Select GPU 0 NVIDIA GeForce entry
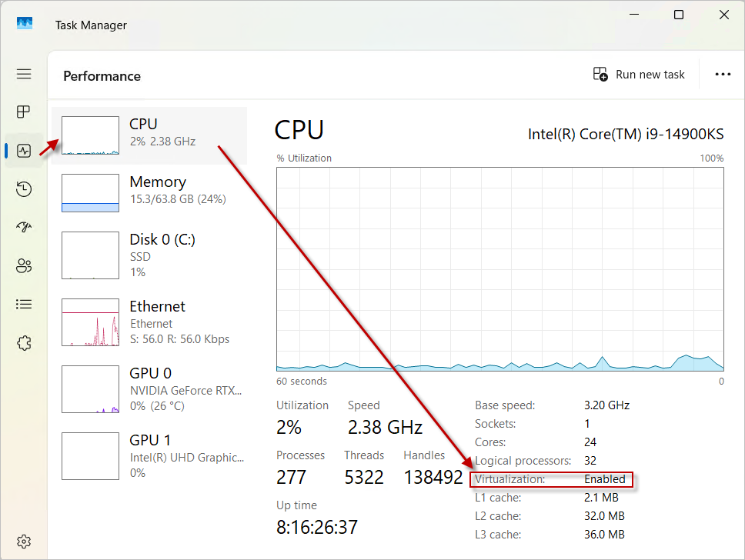745x560 pixels. click(x=149, y=388)
